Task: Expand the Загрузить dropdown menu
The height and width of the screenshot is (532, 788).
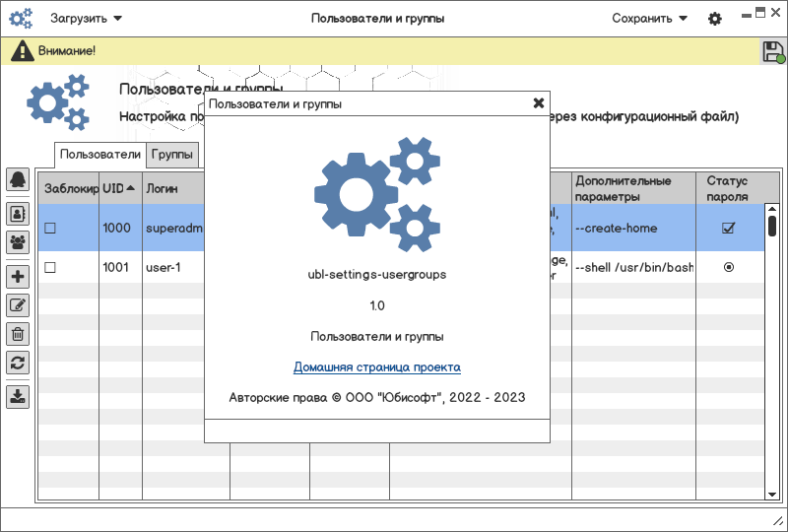Action: [86, 19]
